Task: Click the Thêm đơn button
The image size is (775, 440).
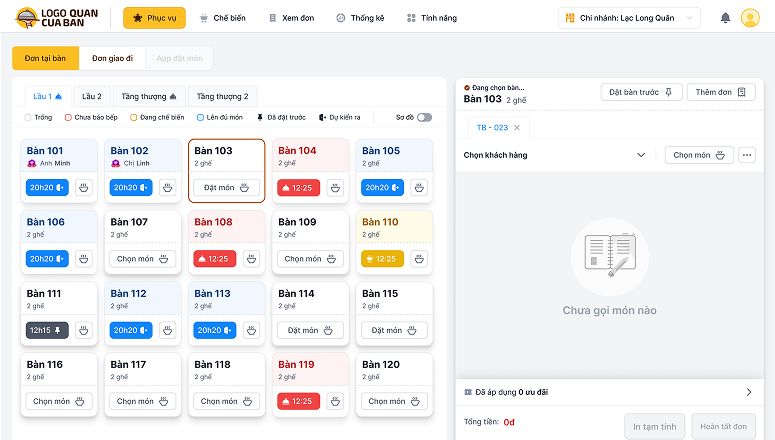Action: click(720, 92)
